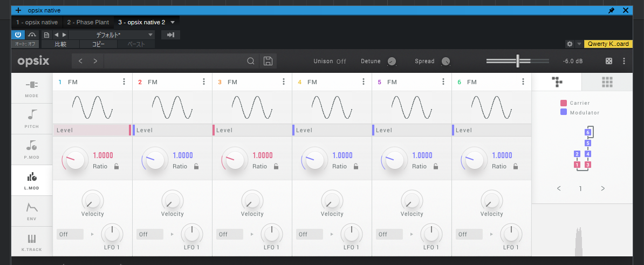The width and height of the screenshot is (644, 265).
Task: Open operator 1 LFO source Off dropdown
Action: [x=70, y=234]
